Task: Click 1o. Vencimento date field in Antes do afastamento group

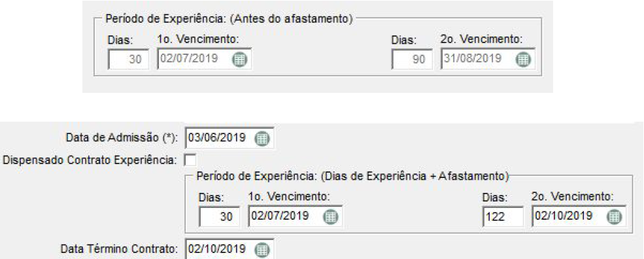Action: coord(205,59)
